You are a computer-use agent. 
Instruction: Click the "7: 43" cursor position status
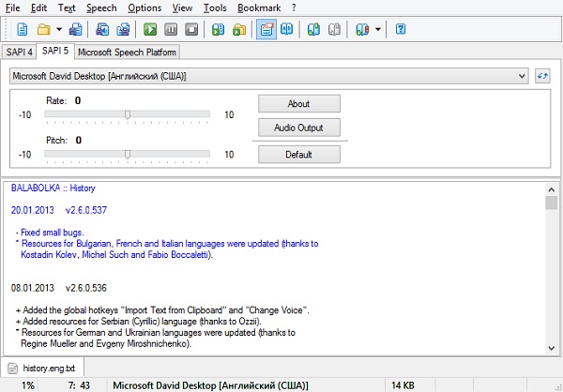click(79, 385)
